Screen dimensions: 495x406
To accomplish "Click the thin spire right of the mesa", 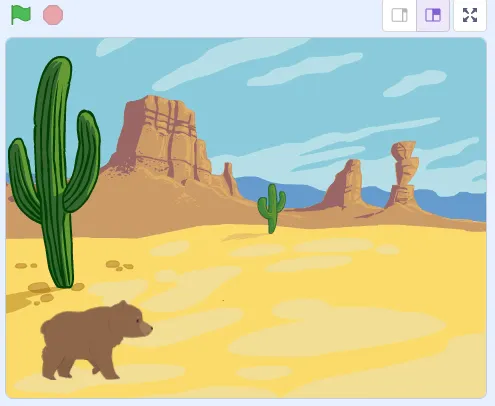I will [x=229, y=178].
